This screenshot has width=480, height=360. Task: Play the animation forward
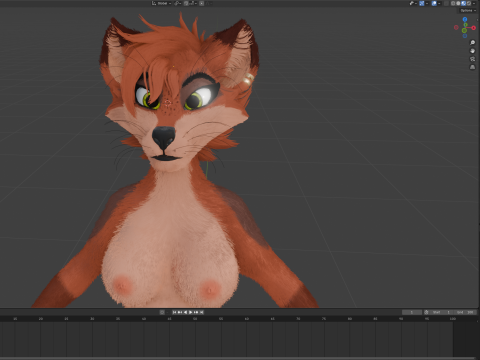pyautogui.click(x=190, y=312)
